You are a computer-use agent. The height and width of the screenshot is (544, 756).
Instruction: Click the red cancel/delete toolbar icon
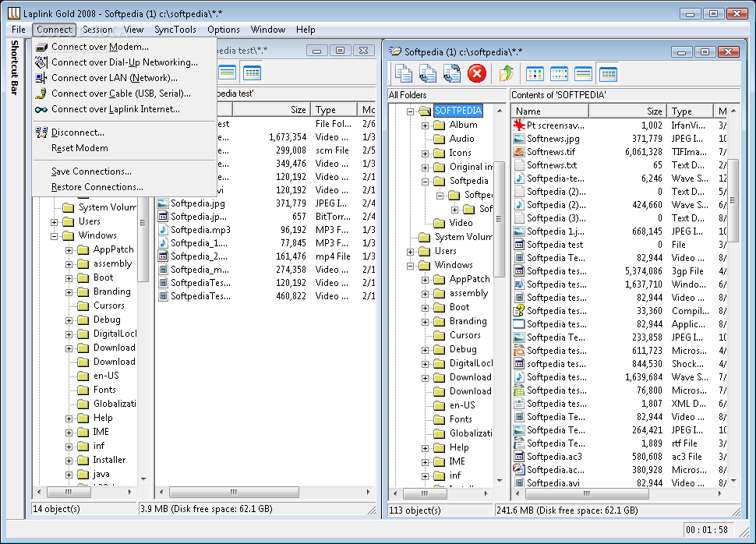click(477, 74)
